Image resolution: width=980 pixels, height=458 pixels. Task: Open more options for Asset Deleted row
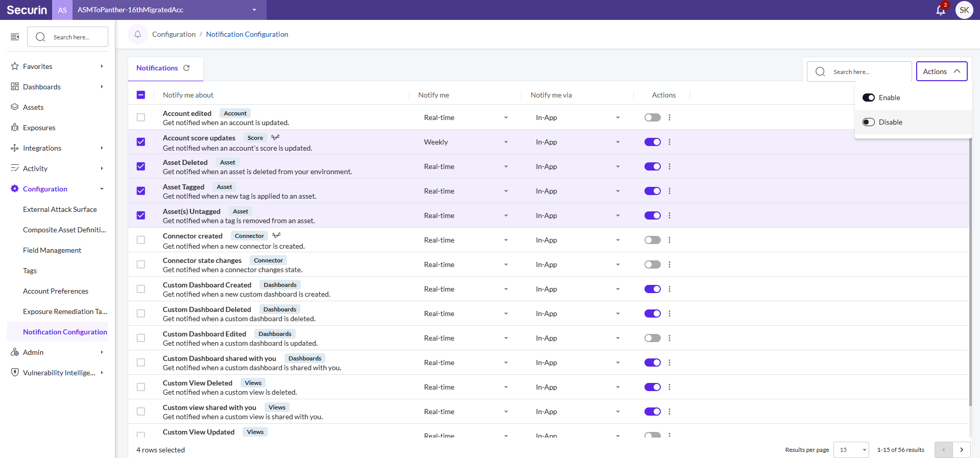(x=670, y=166)
